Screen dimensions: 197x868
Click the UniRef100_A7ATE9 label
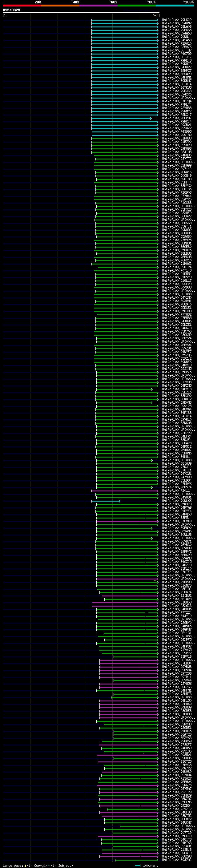[x=176, y=572]
